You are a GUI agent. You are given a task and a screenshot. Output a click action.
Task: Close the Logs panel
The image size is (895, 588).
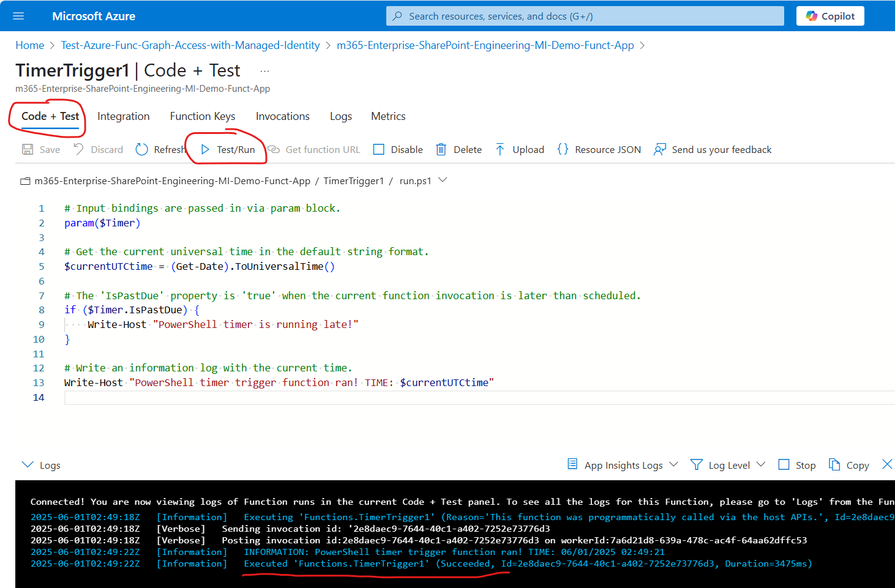point(886,464)
